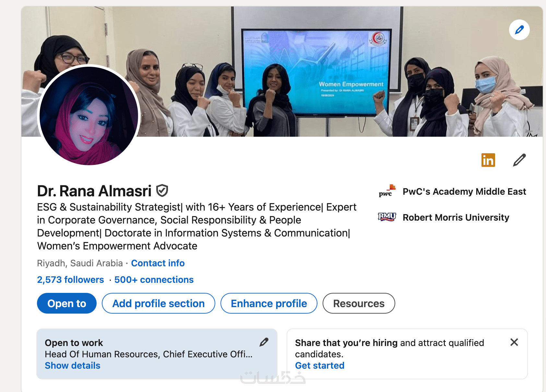546x392 pixels.
Task: View the 500+ connections link
Action: click(x=154, y=280)
